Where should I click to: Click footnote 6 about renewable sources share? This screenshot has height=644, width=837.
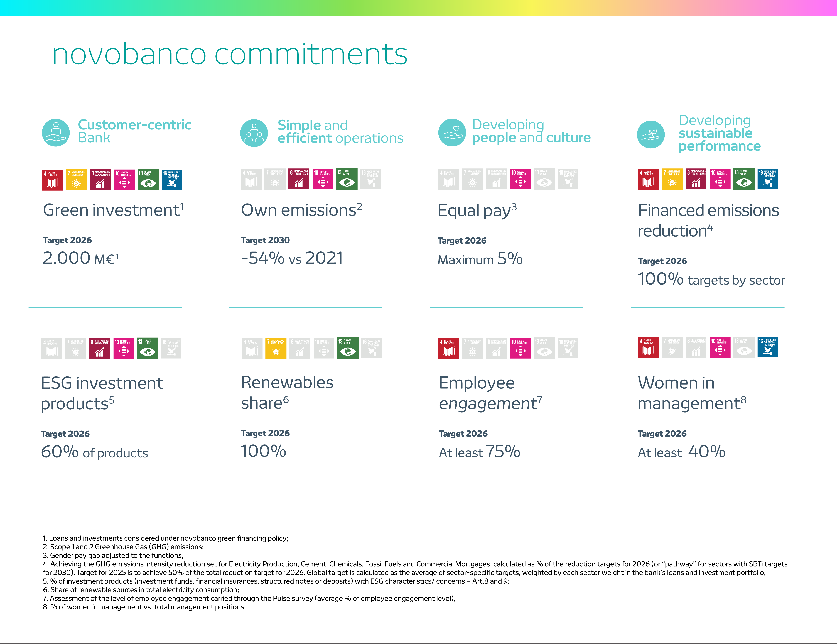(x=141, y=590)
